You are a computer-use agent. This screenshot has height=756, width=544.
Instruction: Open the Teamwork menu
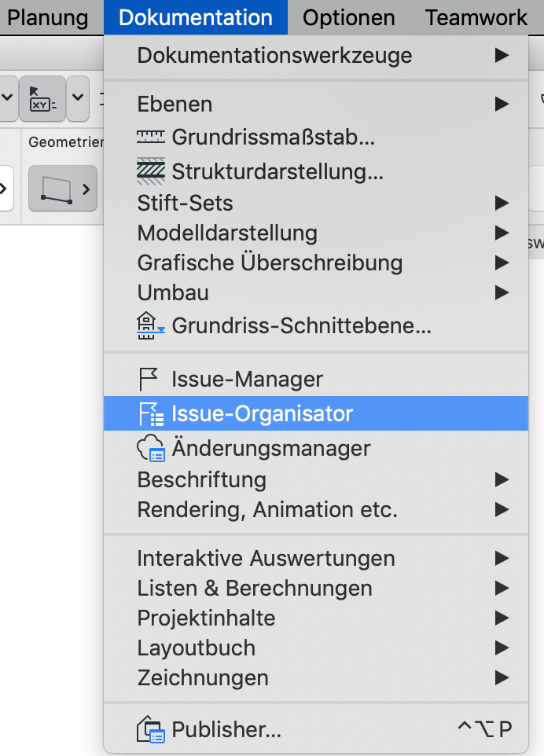pyautogui.click(x=476, y=17)
